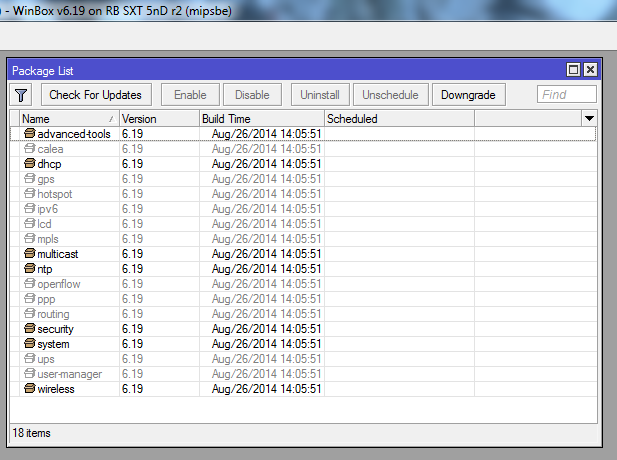This screenshot has height=460, width=617.
Task: Select the system package name
Action: pos(54,344)
